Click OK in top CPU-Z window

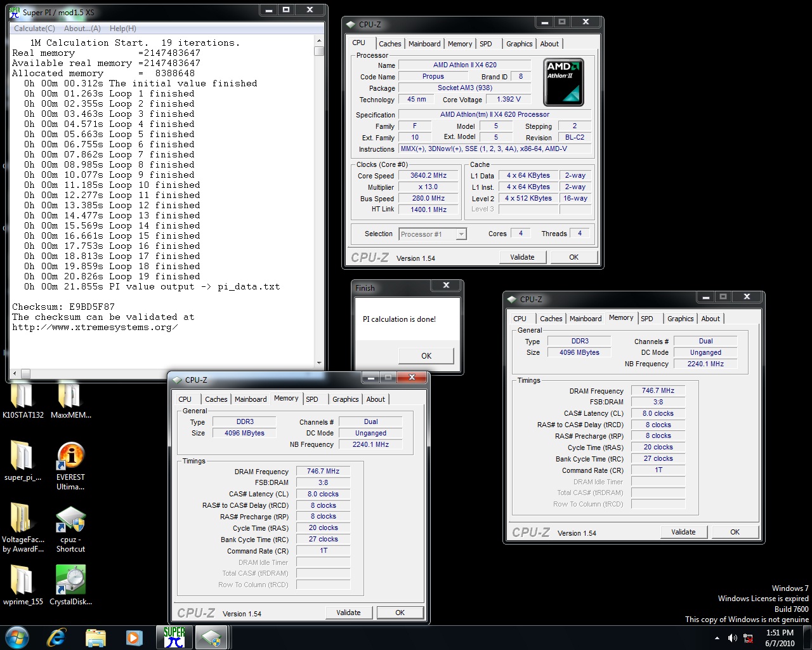pos(573,257)
